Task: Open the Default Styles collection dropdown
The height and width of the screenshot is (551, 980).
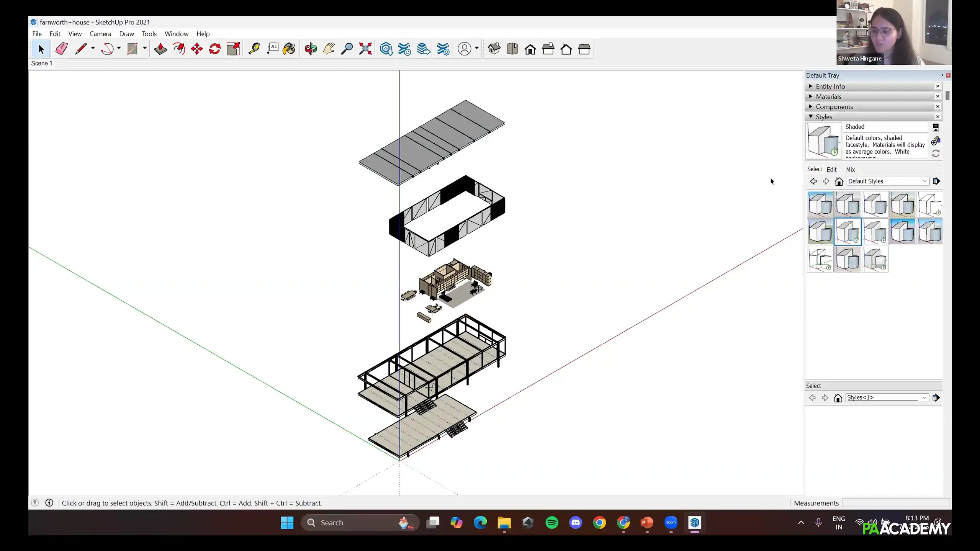Action: pos(888,181)
